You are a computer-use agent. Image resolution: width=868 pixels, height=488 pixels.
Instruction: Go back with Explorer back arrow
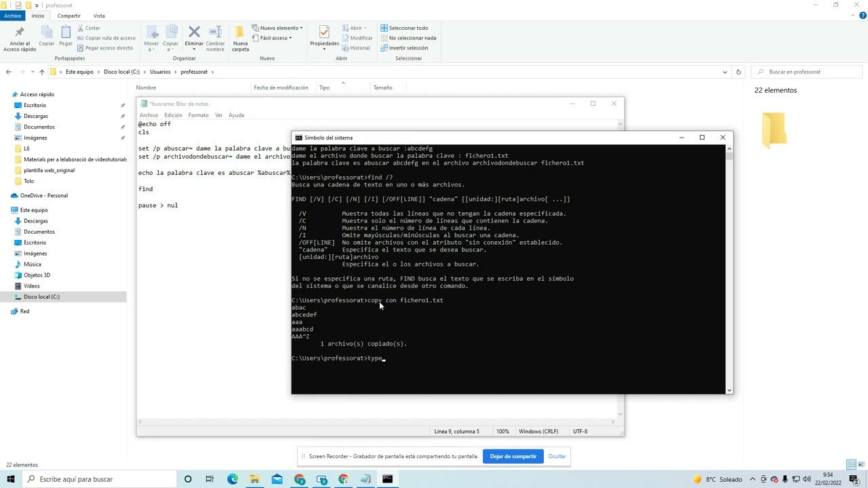[x=8, y=72]
